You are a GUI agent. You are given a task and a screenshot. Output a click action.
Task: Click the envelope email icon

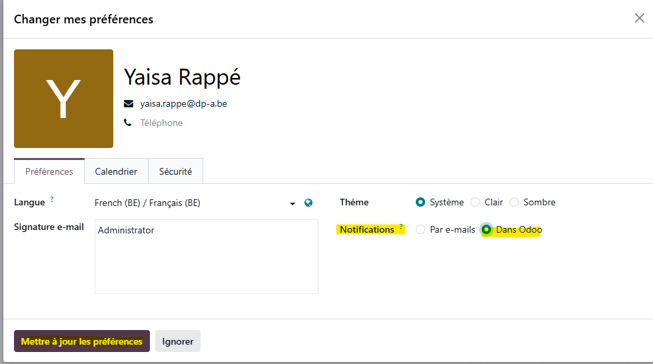128,104
